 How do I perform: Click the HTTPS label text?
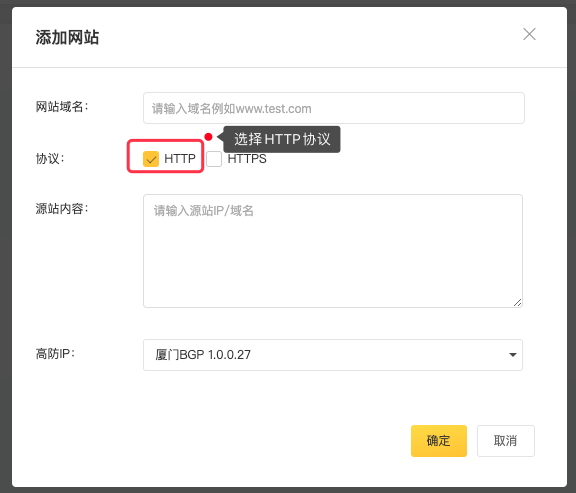coord(247,159)
